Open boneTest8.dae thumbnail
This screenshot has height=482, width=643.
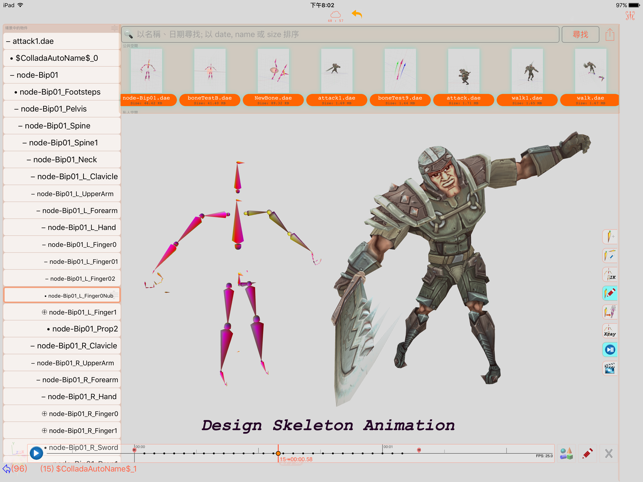210,71
